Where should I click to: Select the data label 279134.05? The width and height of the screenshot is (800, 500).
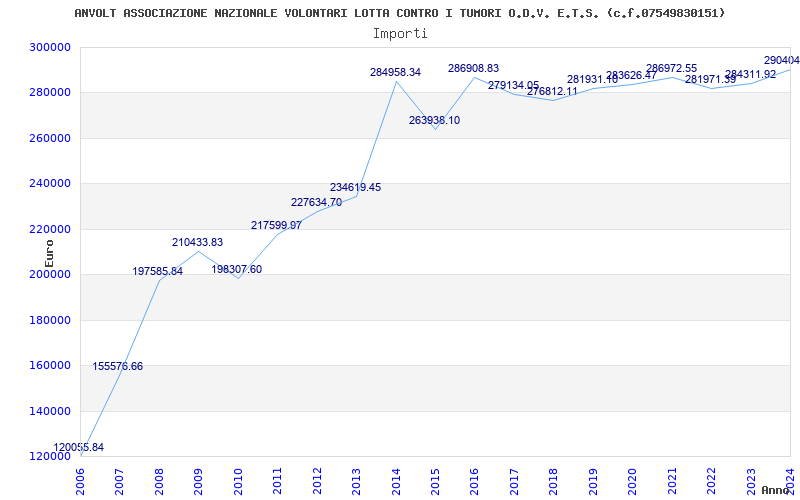pyautogui.click(x=513, y=85)
